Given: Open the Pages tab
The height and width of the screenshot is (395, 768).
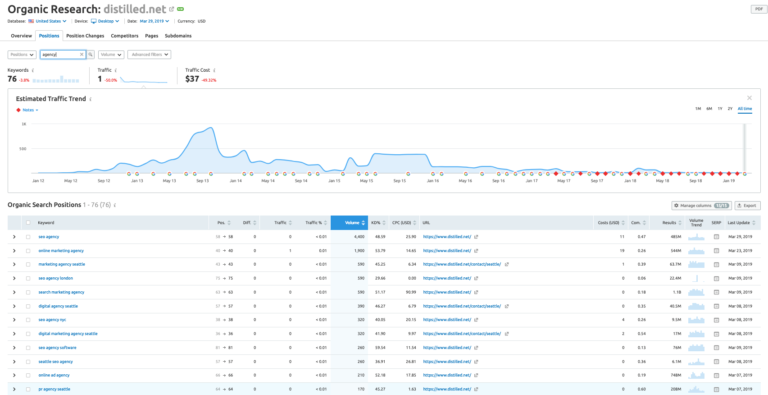Looking at the screenshot, I should (152, 36).
